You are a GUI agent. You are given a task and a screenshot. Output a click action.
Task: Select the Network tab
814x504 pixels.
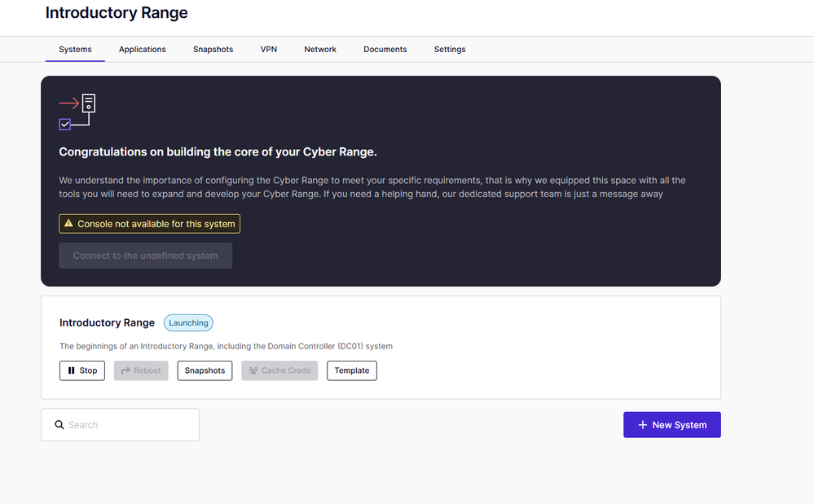coord(320,50)
